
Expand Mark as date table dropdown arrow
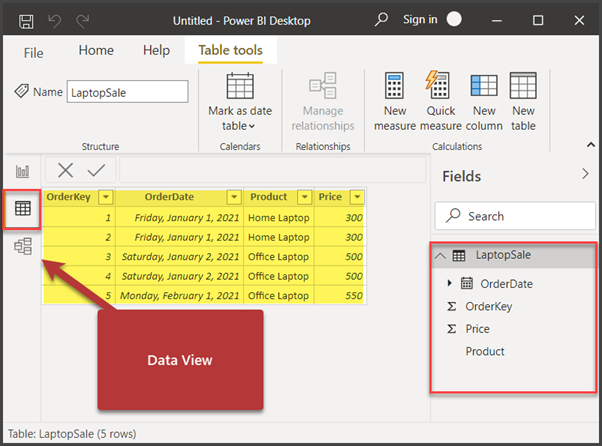[252, 126]
